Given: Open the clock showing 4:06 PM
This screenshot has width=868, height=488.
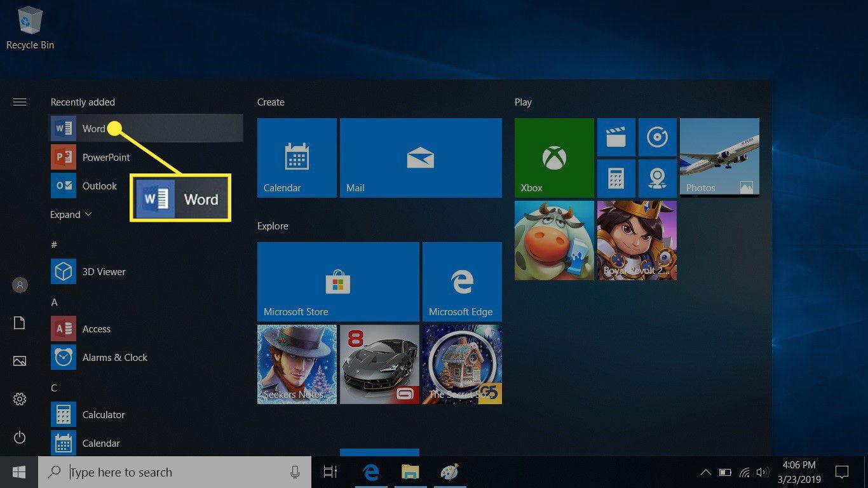Looking at the screenshot, I should 799,472.
